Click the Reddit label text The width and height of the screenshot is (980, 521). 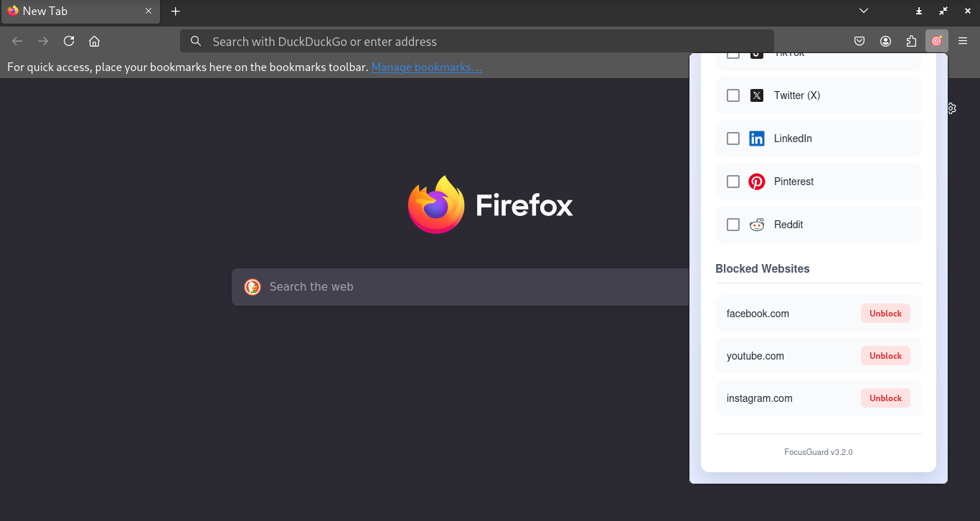(788, 225)
